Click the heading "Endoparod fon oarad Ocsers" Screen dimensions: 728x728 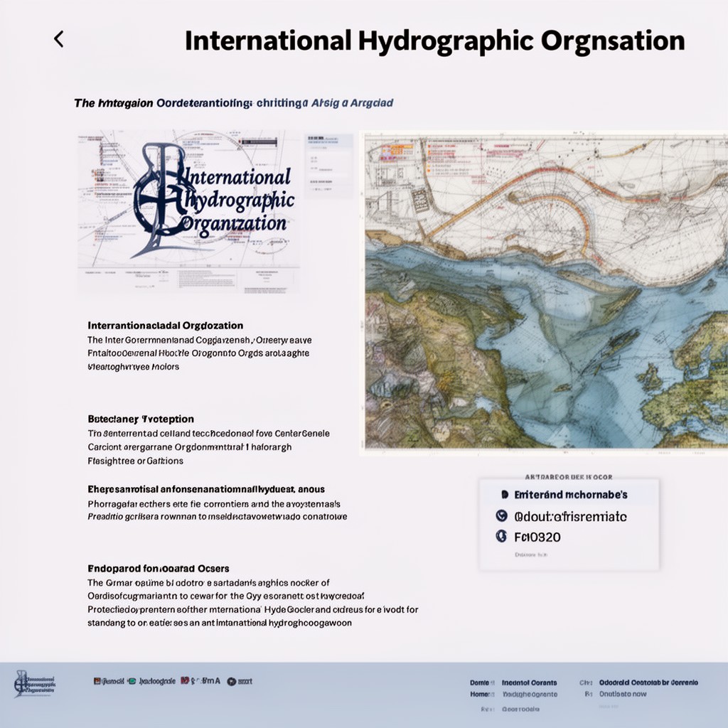click(x=159, y=568)
